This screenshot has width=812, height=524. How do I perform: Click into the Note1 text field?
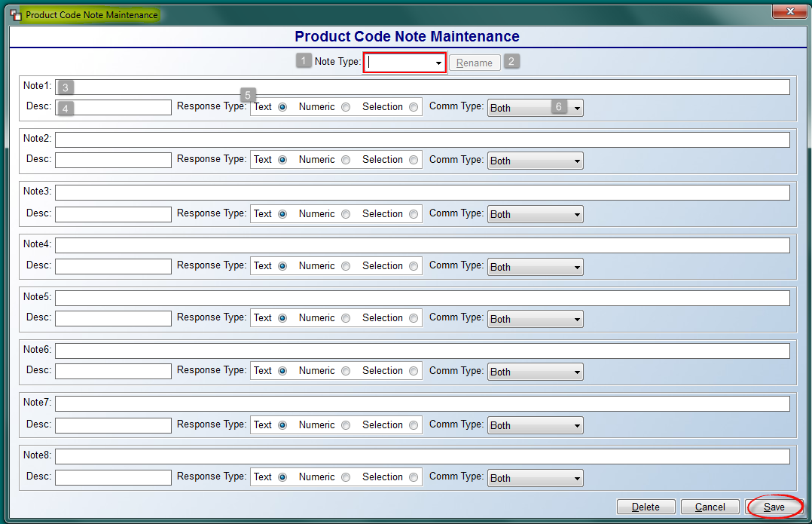pyautogui.click(x=423, y=87)
